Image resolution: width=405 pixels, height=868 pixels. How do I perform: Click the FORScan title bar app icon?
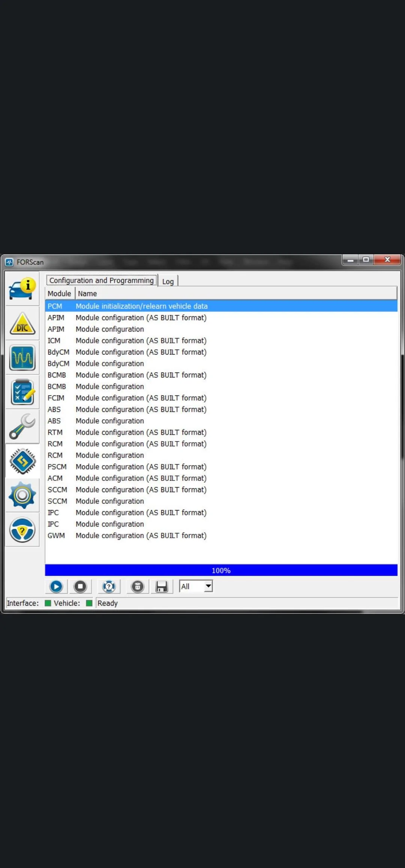point(9,262)
